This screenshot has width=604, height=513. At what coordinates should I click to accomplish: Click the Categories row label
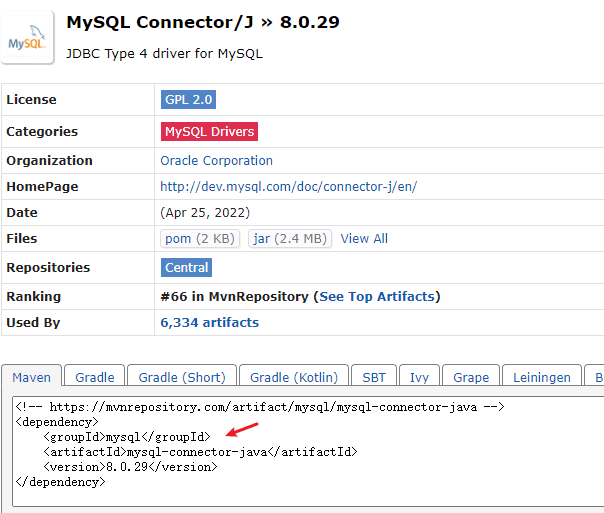(42, 132)
